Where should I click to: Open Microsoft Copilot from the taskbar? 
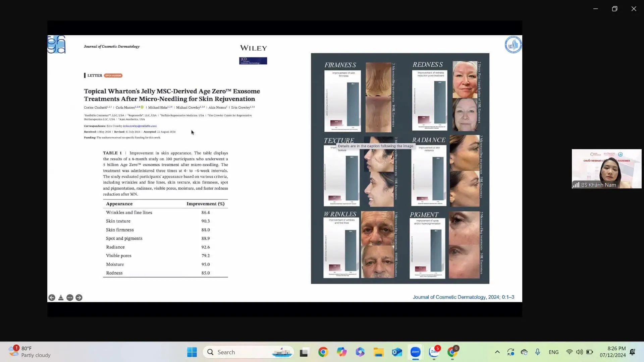tap(341, 352)
